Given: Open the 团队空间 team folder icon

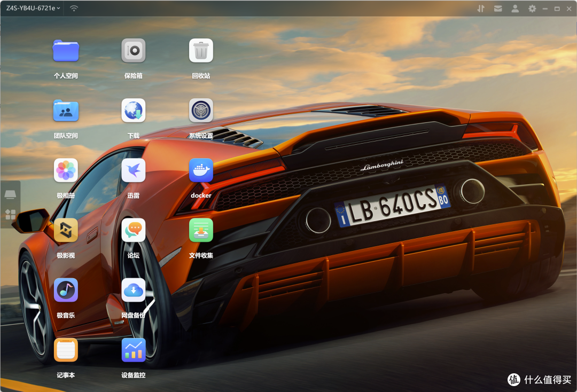Looking at the screenshot, I should click(x=66, y=111).
